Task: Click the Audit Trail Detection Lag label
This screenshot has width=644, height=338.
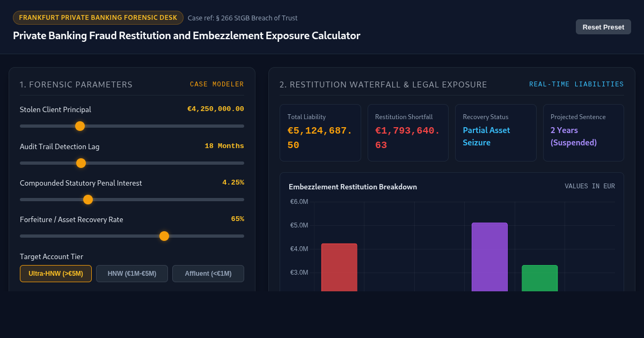Action: coord(60,146)
